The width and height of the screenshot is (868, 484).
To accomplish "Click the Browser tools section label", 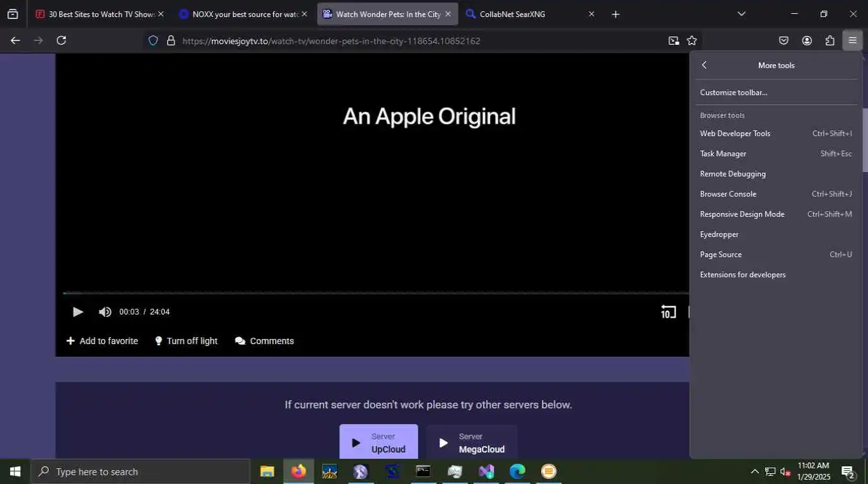I will 722,115.
